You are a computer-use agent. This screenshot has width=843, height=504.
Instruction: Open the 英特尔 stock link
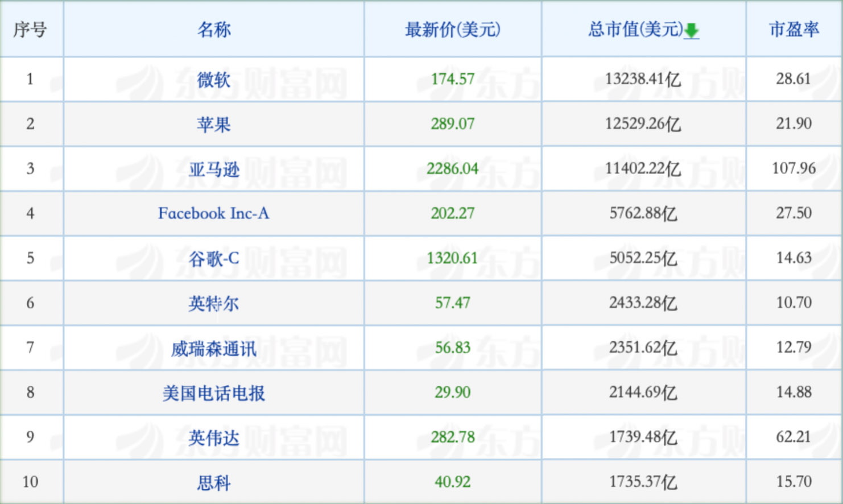click(x=214, y=303)
